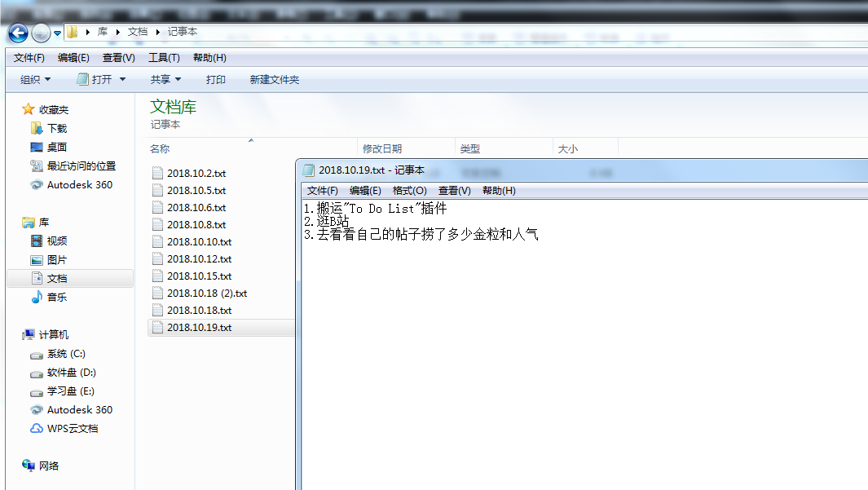868x490 pixels.
Task: Open Autodesk 360 under 计算机
Action: click(x=79, y=410)
